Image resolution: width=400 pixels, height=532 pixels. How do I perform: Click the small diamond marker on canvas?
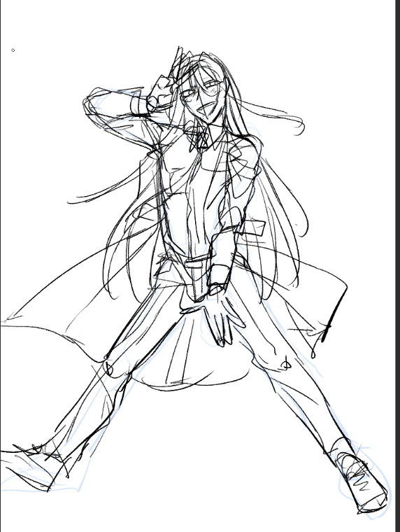13,50
